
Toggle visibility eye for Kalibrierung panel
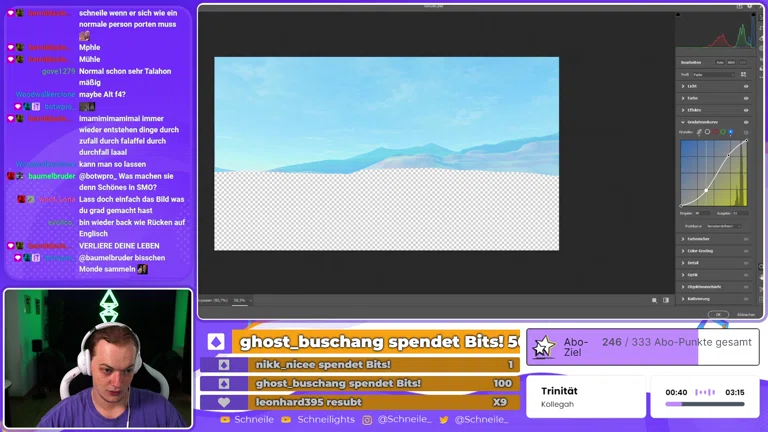pyautogui.click(x=746, y=299)
